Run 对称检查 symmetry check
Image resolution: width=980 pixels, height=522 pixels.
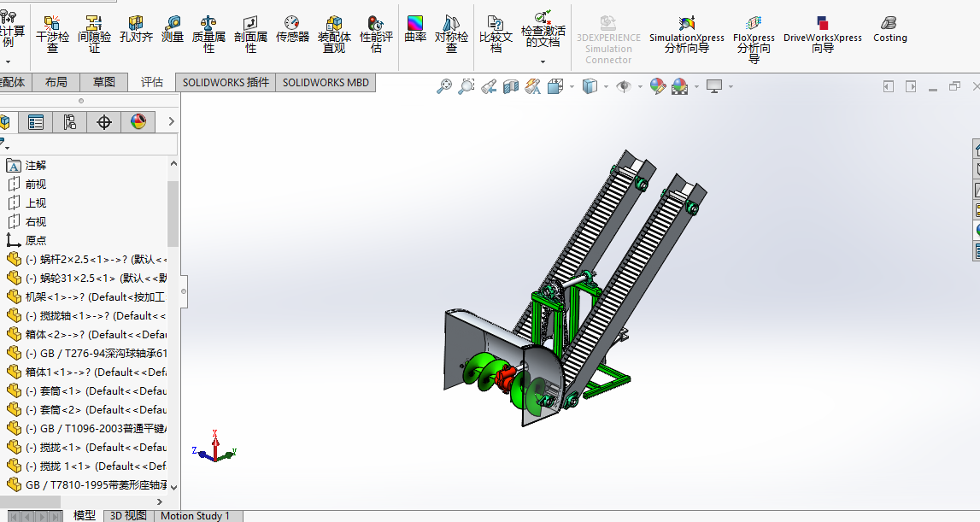tap(451, 34)
